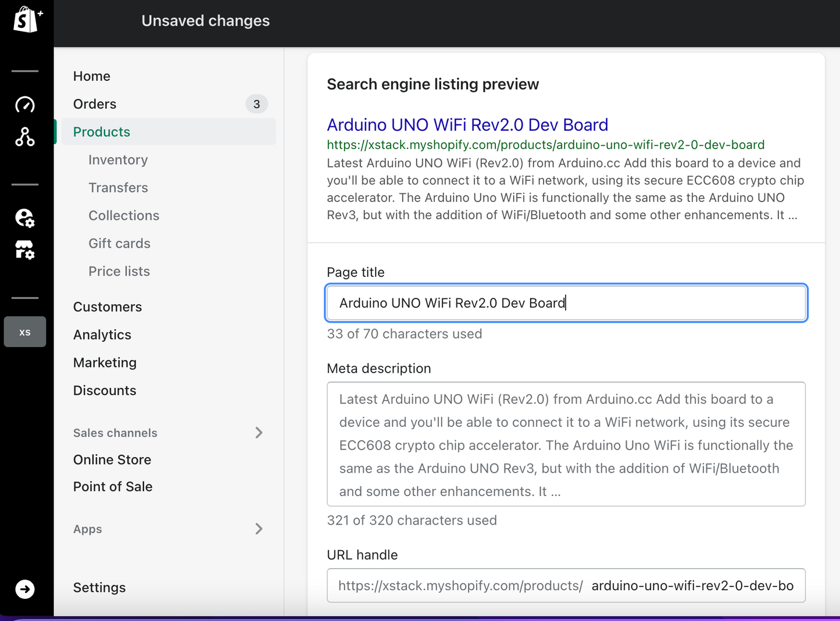Open user settings icon with gear
Screen dimensions: 840x621
tap(25, 218)
